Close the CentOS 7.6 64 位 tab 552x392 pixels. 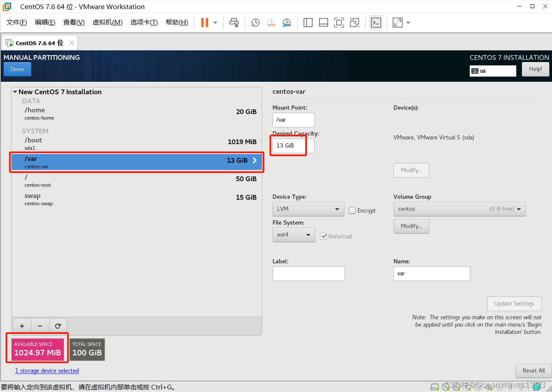pyautogui.click(x=71, y=43)
